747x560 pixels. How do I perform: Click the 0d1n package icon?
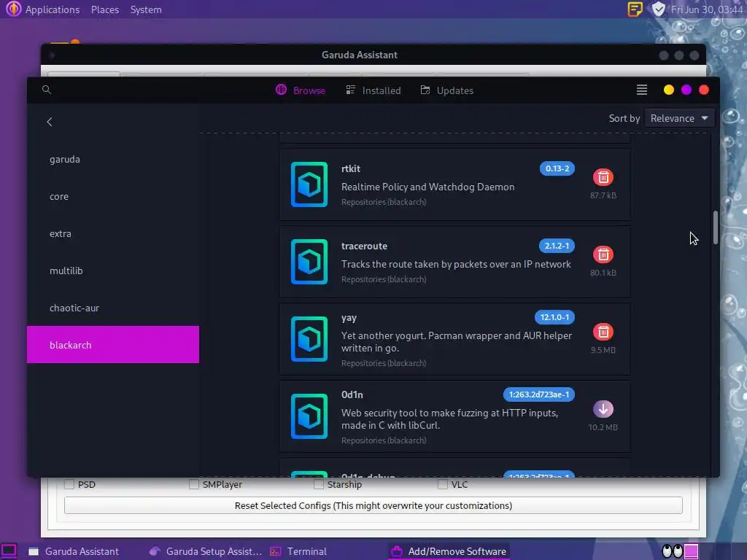click(x=309, y=416)
